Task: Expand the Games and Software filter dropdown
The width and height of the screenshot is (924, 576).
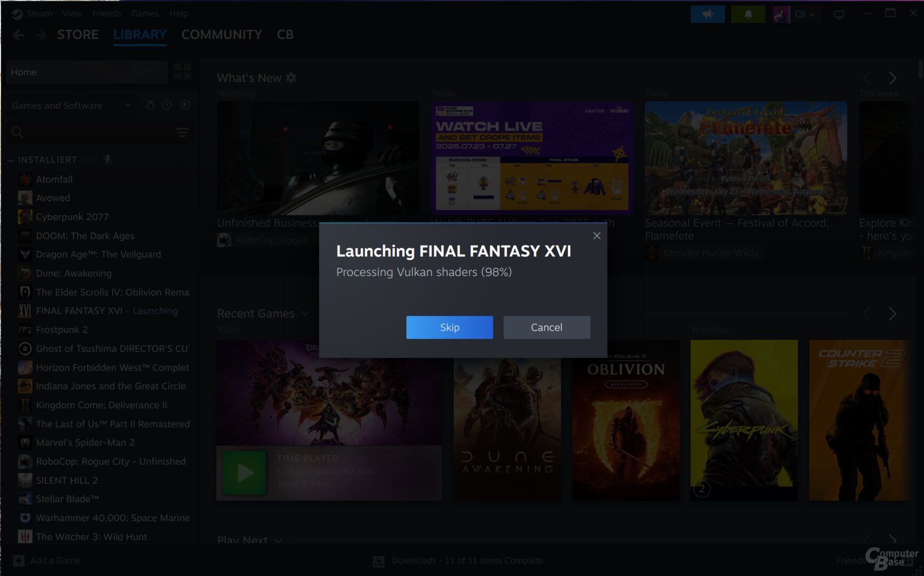Action: 71,106
